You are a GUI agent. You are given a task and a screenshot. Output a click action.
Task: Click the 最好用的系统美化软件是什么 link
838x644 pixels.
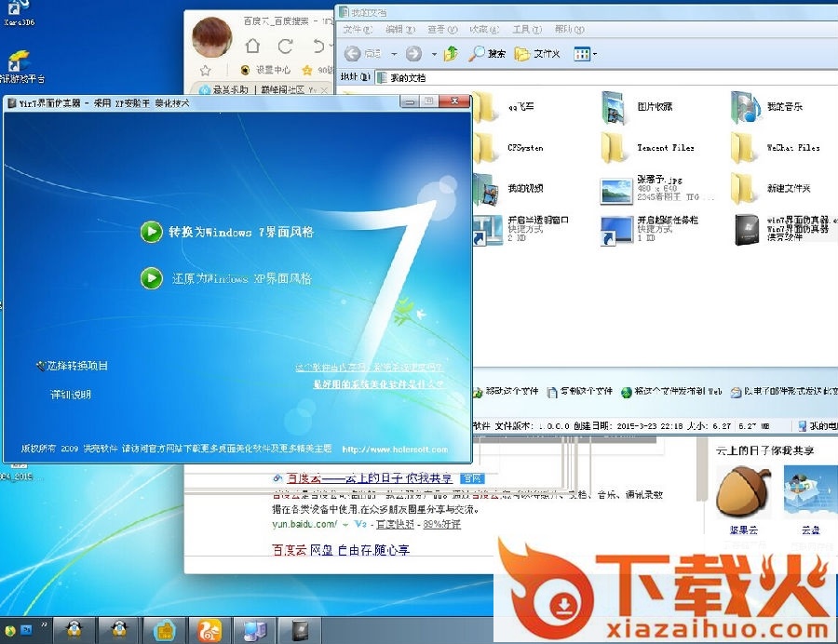click(378, 384)
